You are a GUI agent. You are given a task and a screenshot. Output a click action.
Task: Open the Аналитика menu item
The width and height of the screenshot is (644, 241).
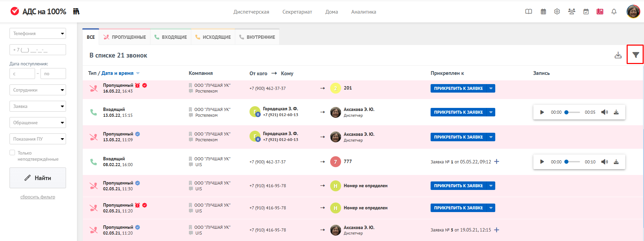coord(364,12)
